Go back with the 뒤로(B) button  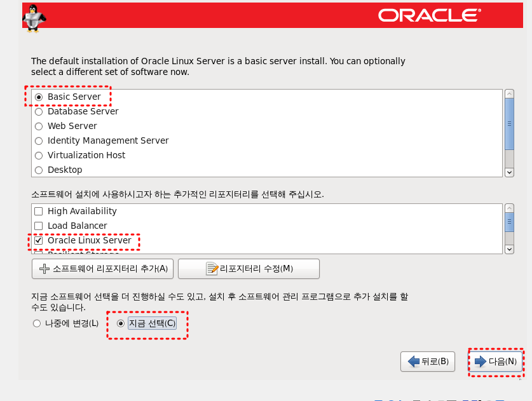(428, 362)
